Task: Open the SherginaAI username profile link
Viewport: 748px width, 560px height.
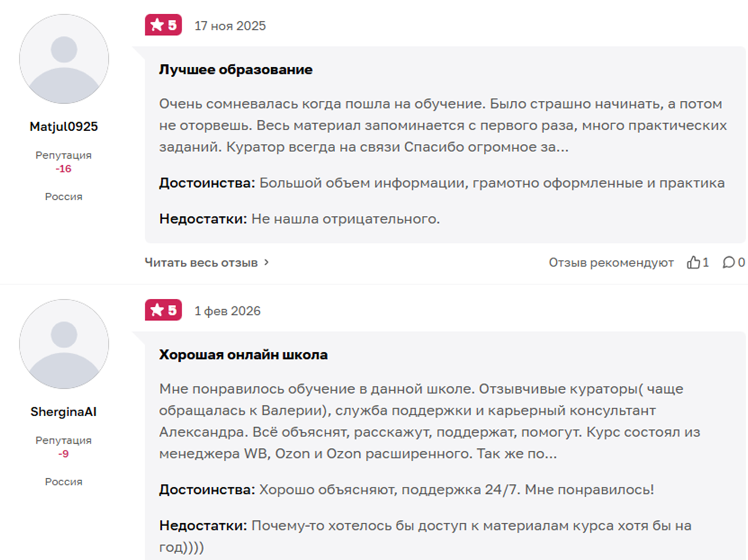Action: [64, 412]
